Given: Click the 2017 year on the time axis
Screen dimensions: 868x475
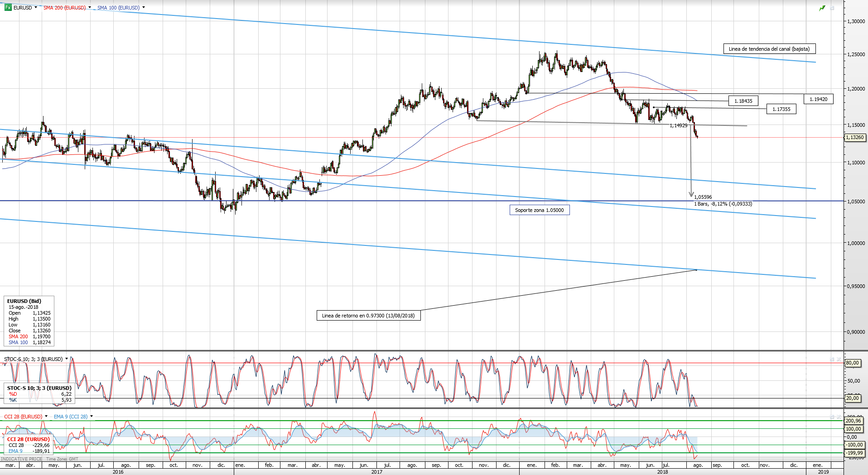Looking at the screenshot, I should coord(376,472).
